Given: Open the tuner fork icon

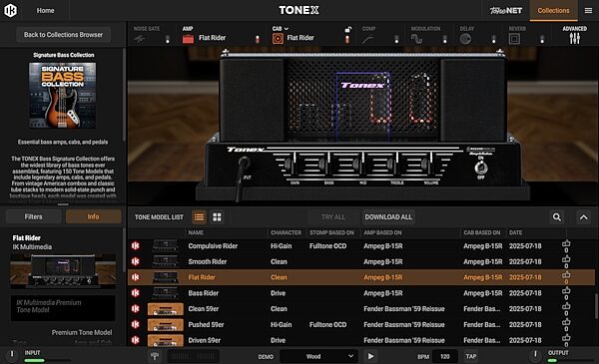Looking at the screenshot, I should point(155,356).
